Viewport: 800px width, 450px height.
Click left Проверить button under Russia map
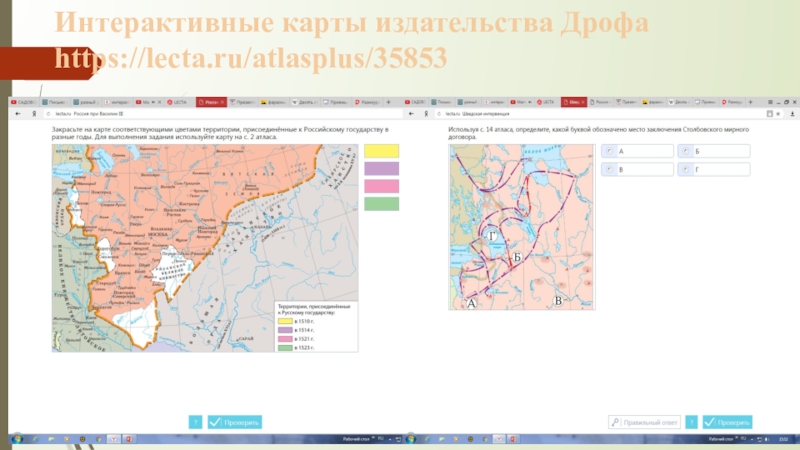(x=235, y=422)
